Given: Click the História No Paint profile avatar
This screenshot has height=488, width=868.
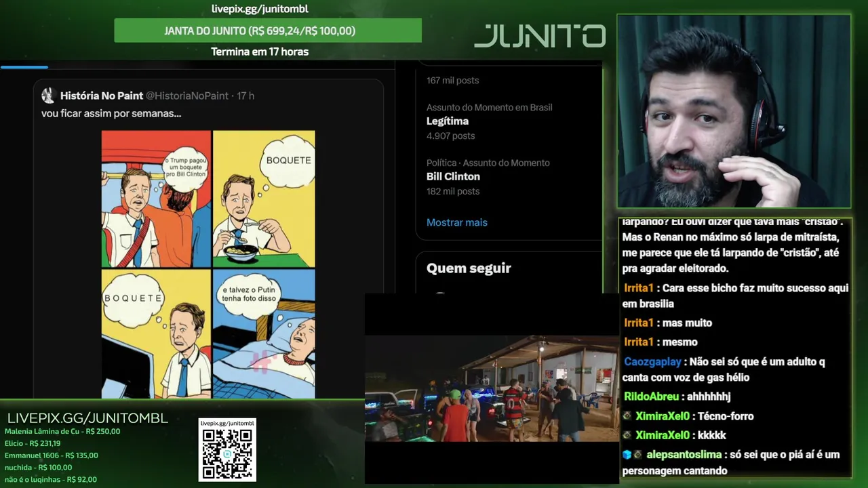Looking at the screenshot, I should 47,96.
